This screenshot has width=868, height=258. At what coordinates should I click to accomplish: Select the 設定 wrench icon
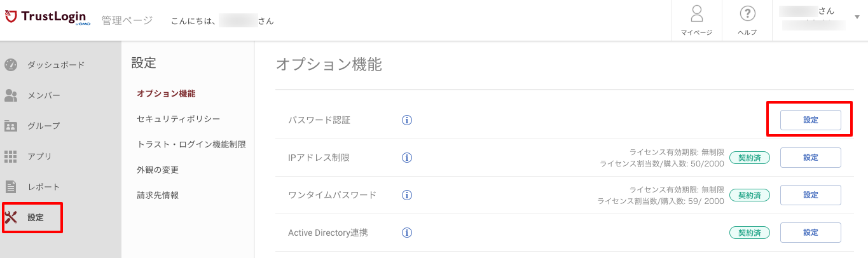point(11,217)
